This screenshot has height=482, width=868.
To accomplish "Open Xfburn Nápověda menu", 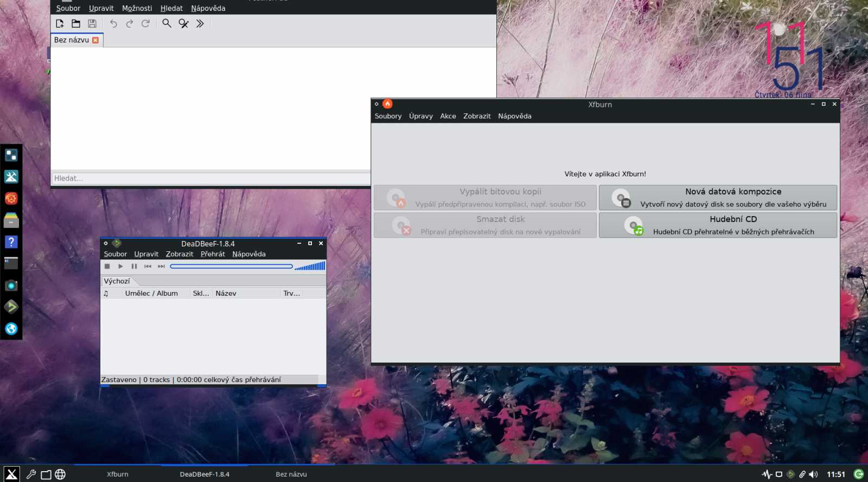I will coord(515,116).
